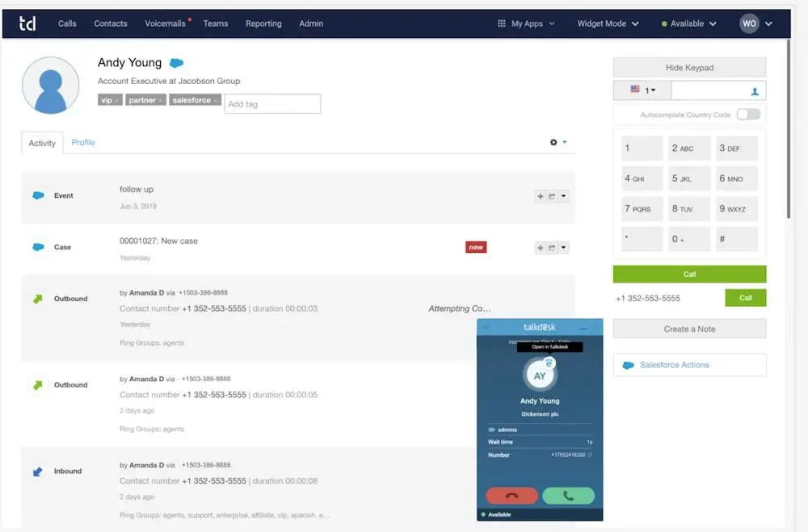Click Create a Note
808x532 pixels.
[689, 329]
